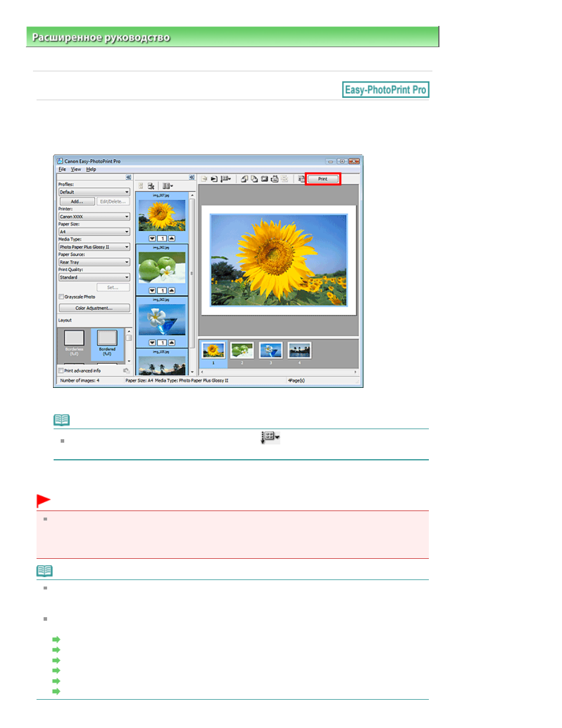
Task: Click the filmstrip horizontal scrollbar
Action: [279, 372]
